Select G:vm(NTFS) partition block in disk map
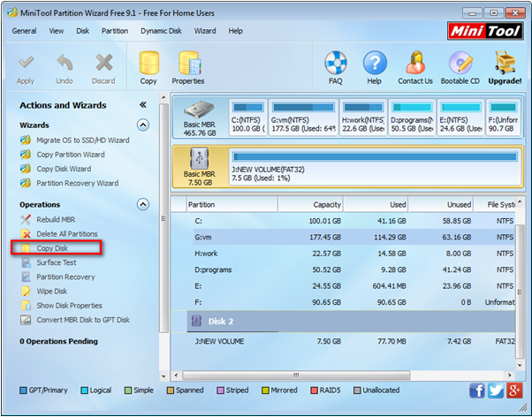 303,118
